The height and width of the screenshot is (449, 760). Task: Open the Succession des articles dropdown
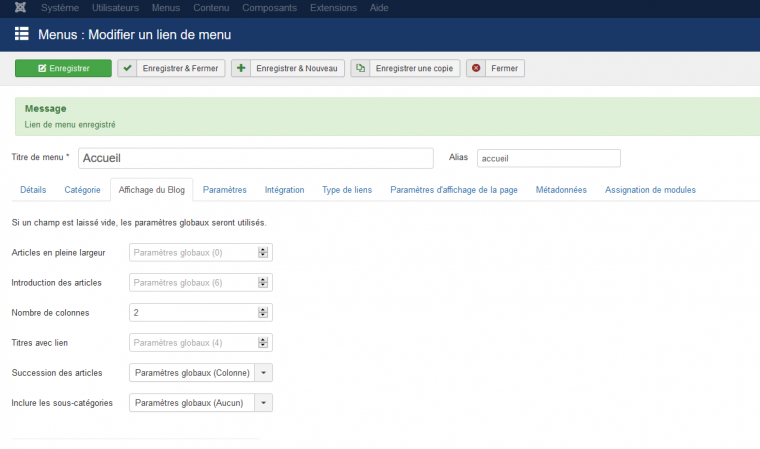click(201, 372)
